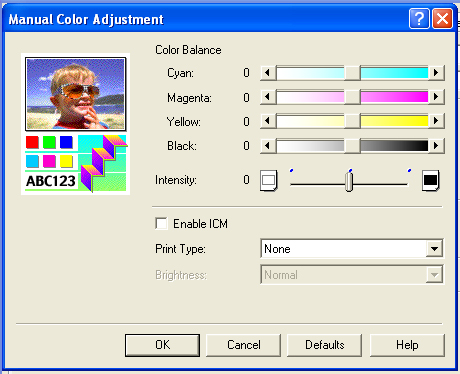Click the title bar question mark help icon
460x374 pixels.
click(x=419, y=19)
